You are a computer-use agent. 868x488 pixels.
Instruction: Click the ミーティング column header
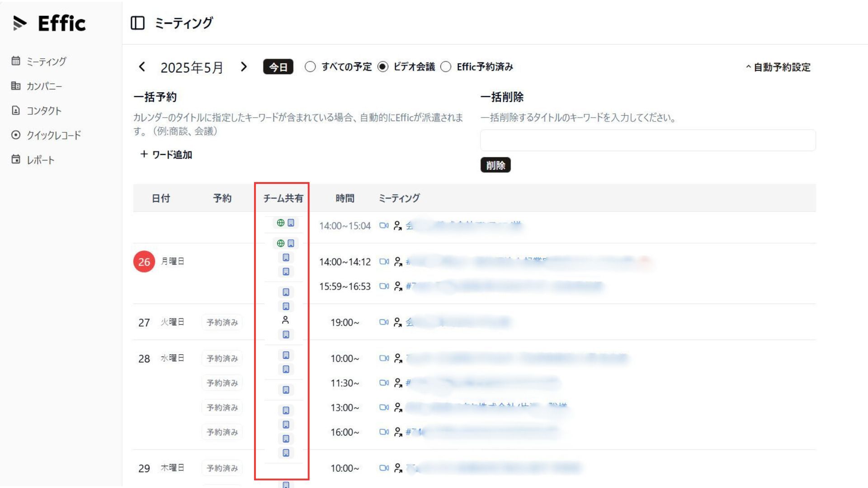(x=399, y=198)
